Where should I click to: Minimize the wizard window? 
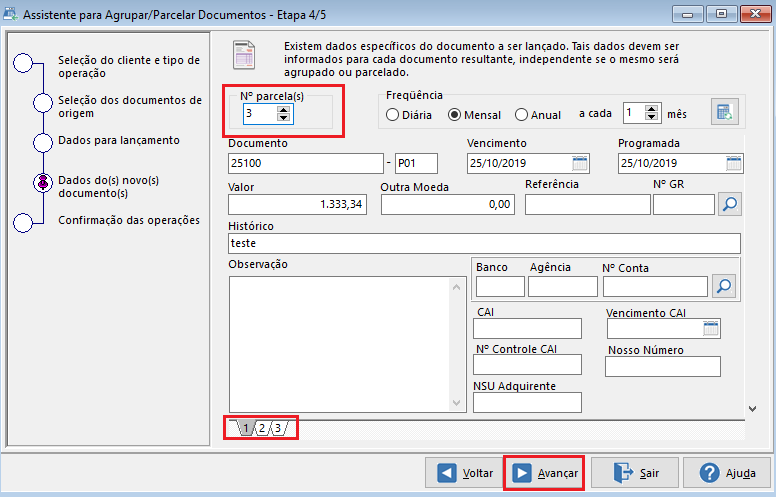pos(687,14)
